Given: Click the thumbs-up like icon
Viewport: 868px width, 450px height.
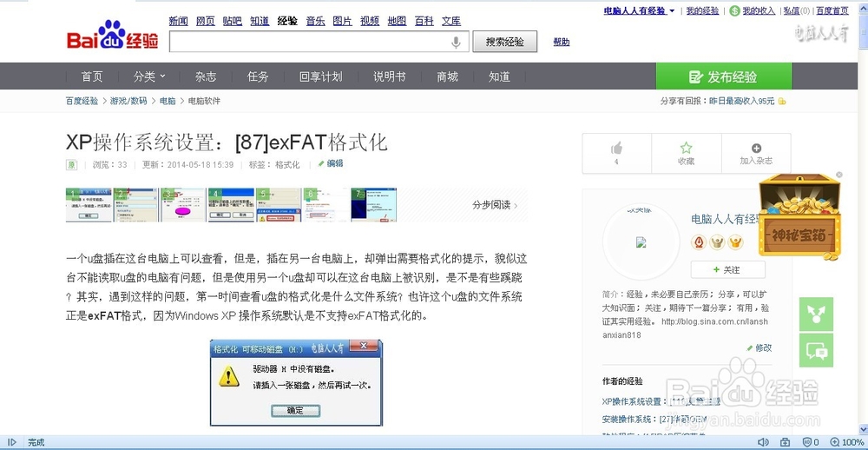Looking at the screenshot, I should [616, 148].
